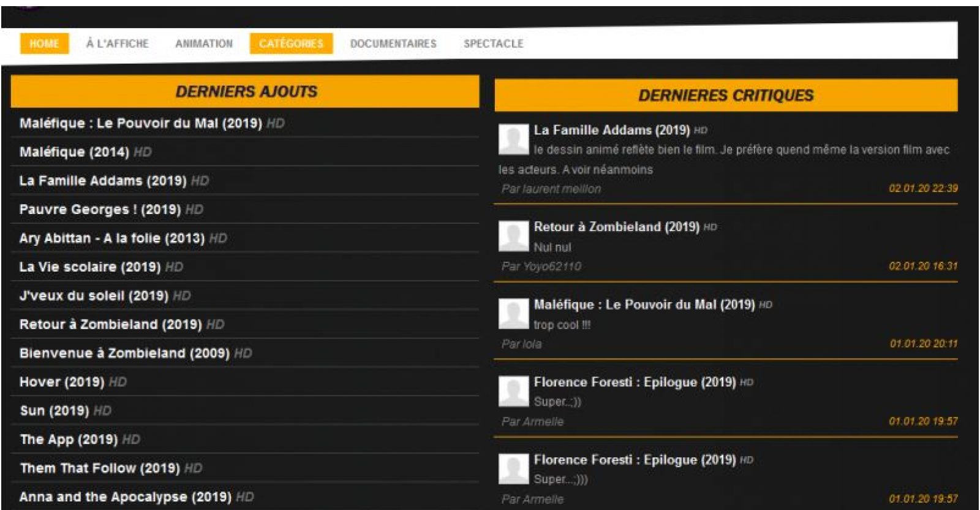Select Hover (2019) from the latest additions

62,382
